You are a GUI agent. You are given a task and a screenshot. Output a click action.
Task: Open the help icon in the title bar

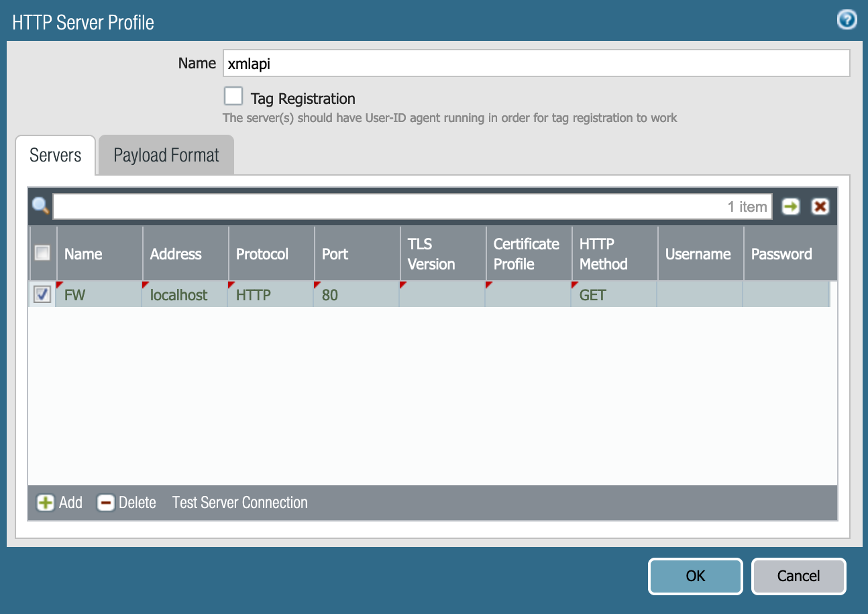click(847, 20)
